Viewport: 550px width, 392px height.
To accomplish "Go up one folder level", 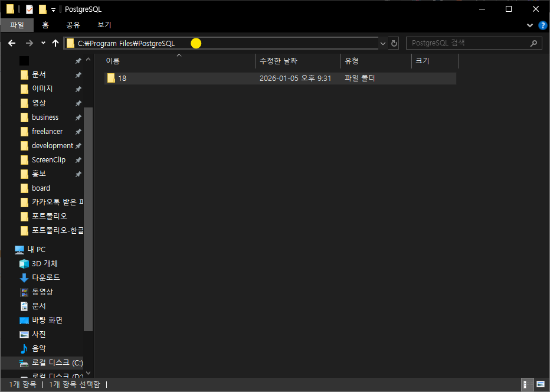I will [x=55, y=43].
